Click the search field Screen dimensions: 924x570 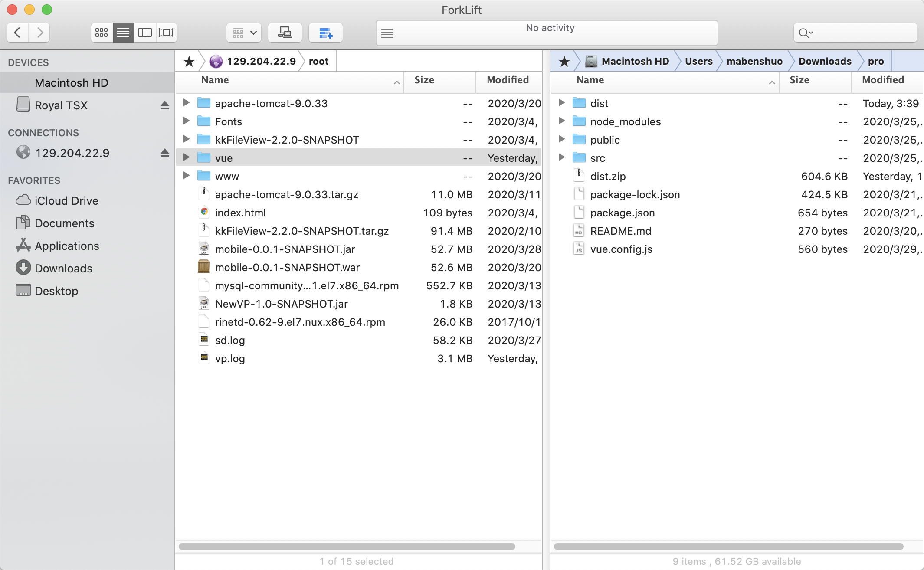[861, 33]
